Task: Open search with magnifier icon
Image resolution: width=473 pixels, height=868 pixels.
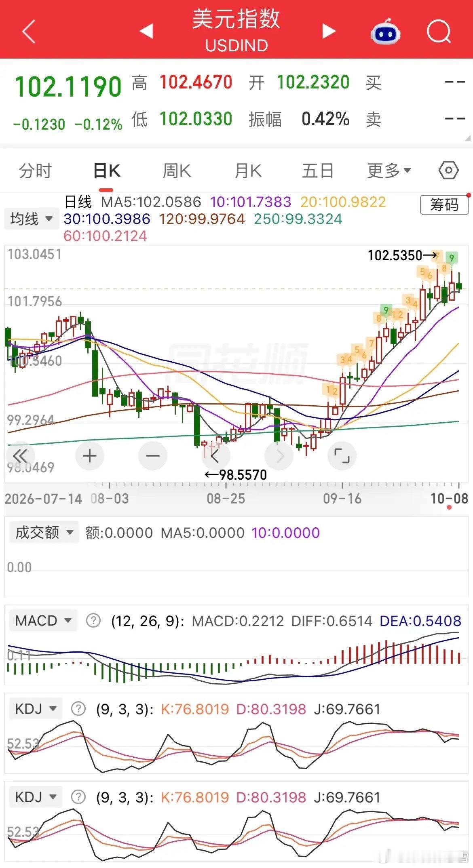Action: click(439, 31)
